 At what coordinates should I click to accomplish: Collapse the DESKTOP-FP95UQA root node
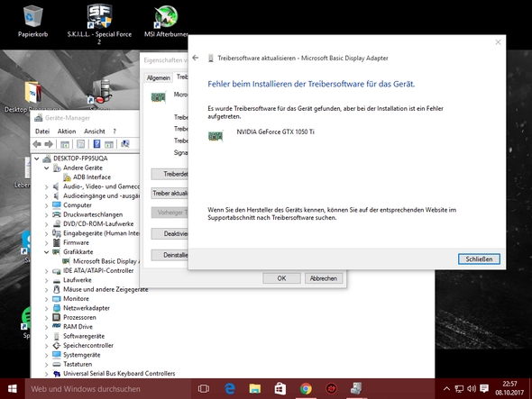pos(37,159)
